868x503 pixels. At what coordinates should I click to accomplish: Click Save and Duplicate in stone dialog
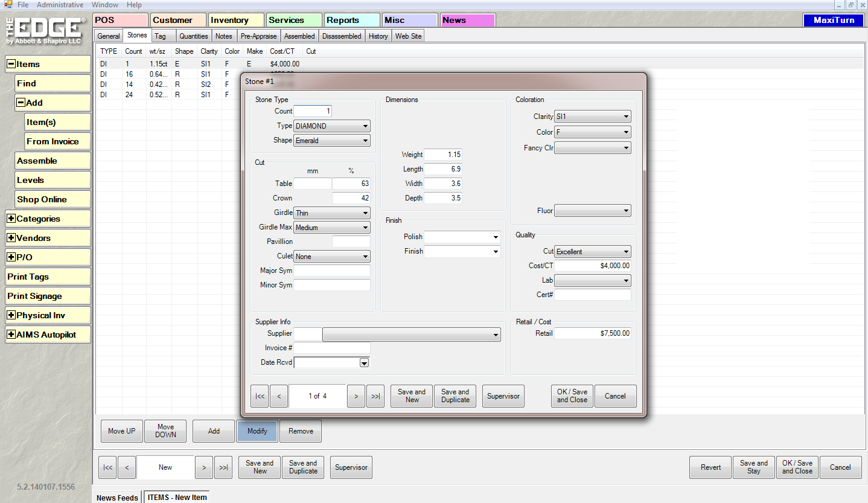(455, 396)
